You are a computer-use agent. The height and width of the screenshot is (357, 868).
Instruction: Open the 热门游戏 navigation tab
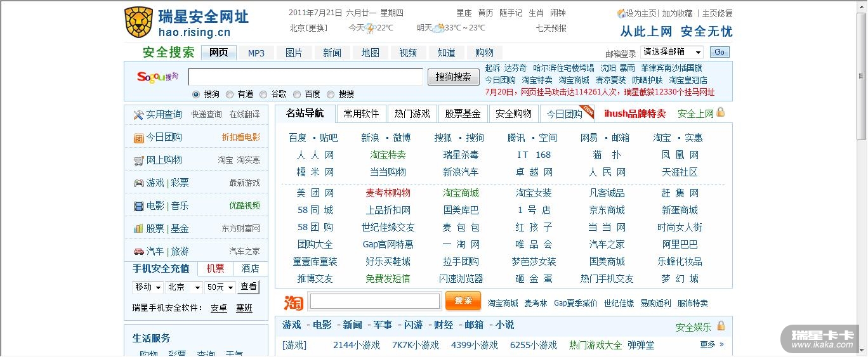tap(412, 114)
